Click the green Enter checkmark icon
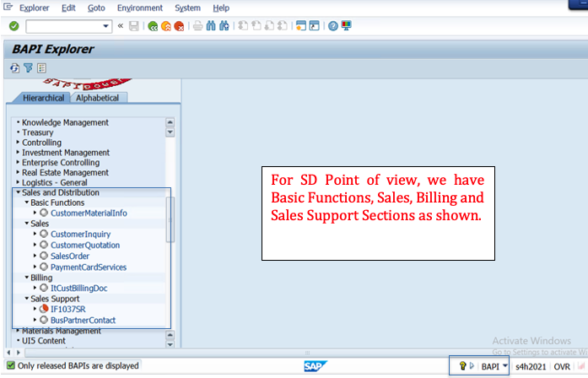Image resolution: width=588 pixels, height=378 pixels. [x=13, y=26]
